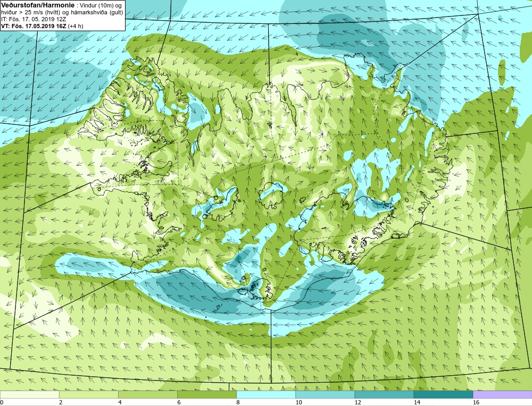Click the legend label '10'
Screen dimensions: 532x406
tap(298, 402)
